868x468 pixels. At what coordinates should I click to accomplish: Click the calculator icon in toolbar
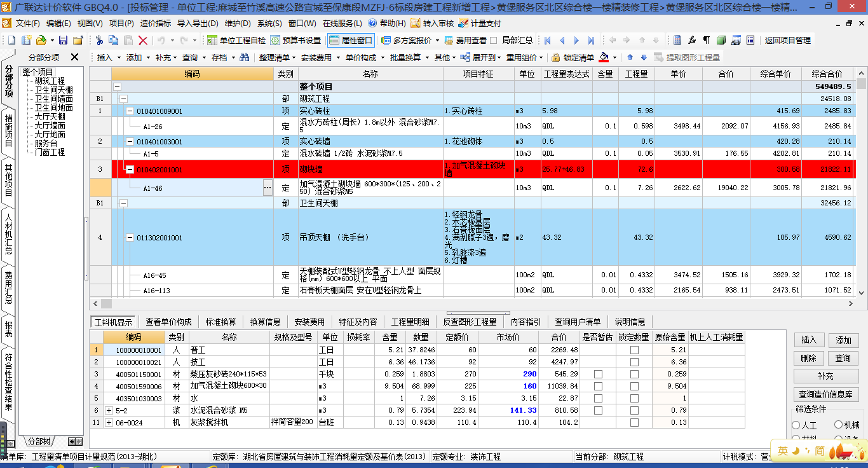point(677,40)
